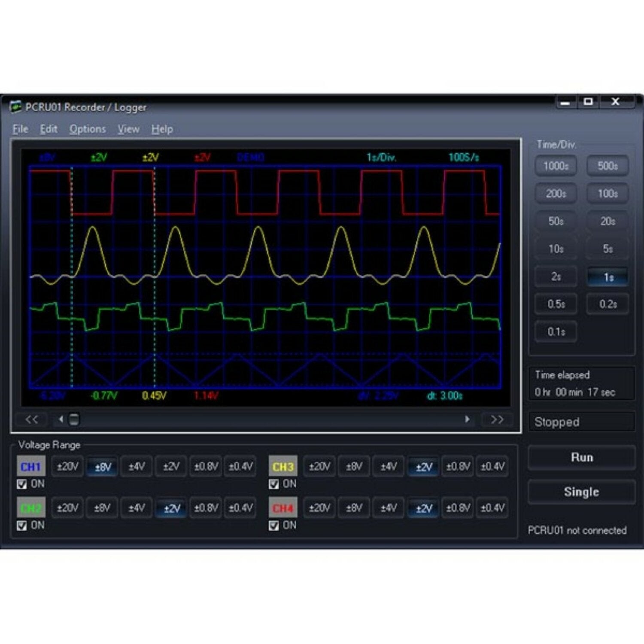Select the CH1 channel label

pyautogui.click(x=31, y=467)
